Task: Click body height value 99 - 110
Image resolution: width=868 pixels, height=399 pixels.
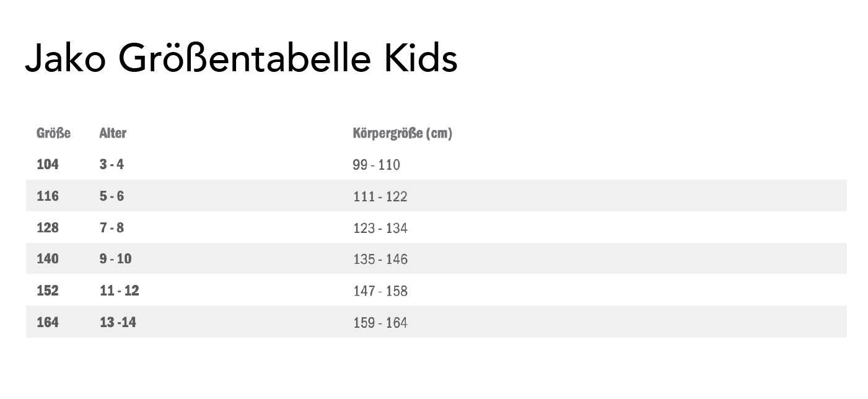Action: pyautogui.click(x=377, y=165)
